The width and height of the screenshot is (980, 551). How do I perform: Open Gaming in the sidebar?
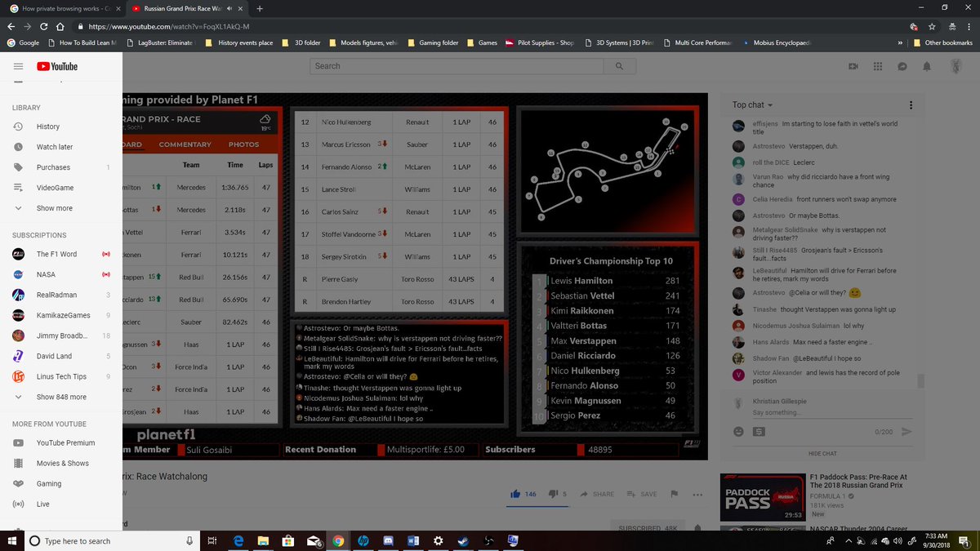click(x=61, y=483)
